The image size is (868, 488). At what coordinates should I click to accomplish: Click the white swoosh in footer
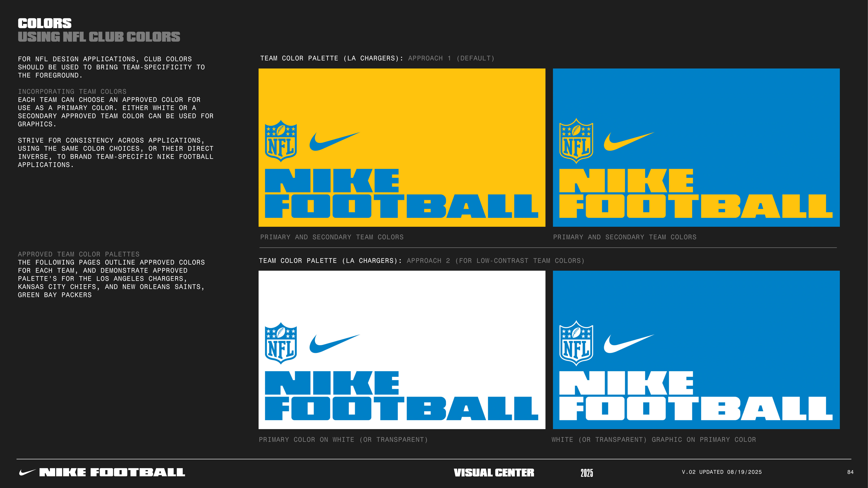(x=27, y=472)
